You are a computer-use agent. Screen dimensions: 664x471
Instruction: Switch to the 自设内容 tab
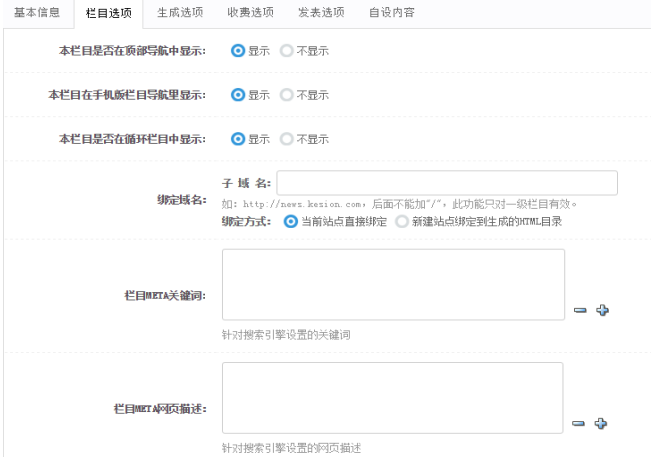click(392, 13)
